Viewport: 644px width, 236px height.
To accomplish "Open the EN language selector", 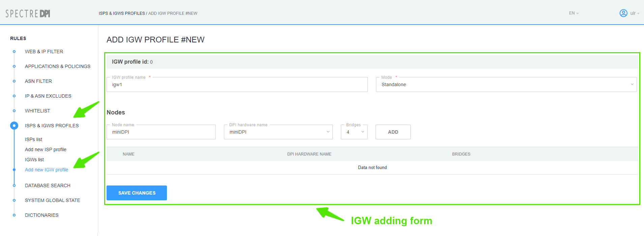I will tap(574, 13).
